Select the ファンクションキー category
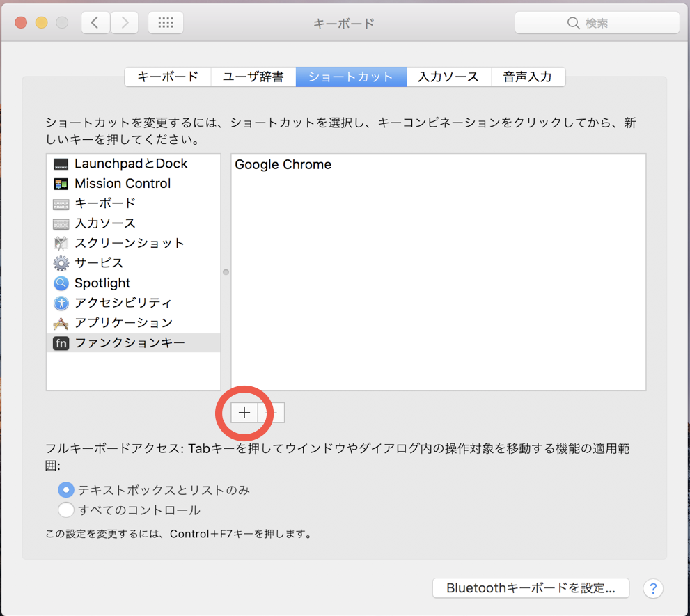 click(128, 342)
